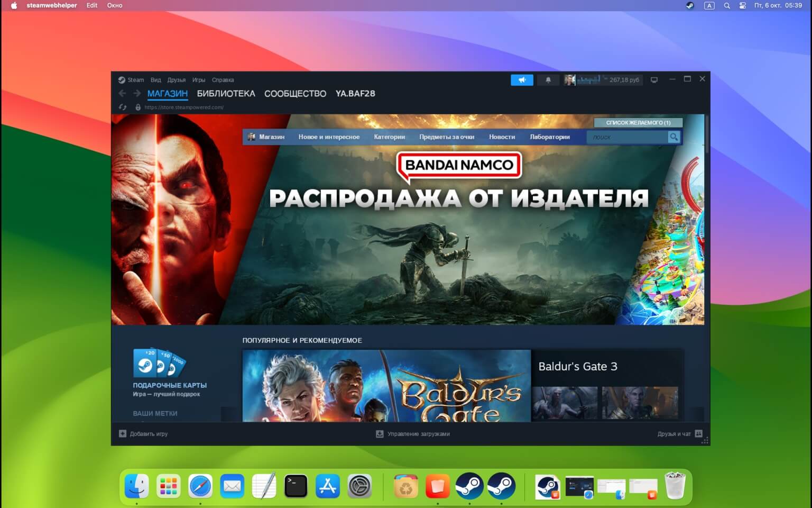Image resolution: width=812 pixels, height=508 pixels.
Task: Click the СПИСОК ЖЕЛАЕМОГО (1) button
Action: (x=638, y=123)
